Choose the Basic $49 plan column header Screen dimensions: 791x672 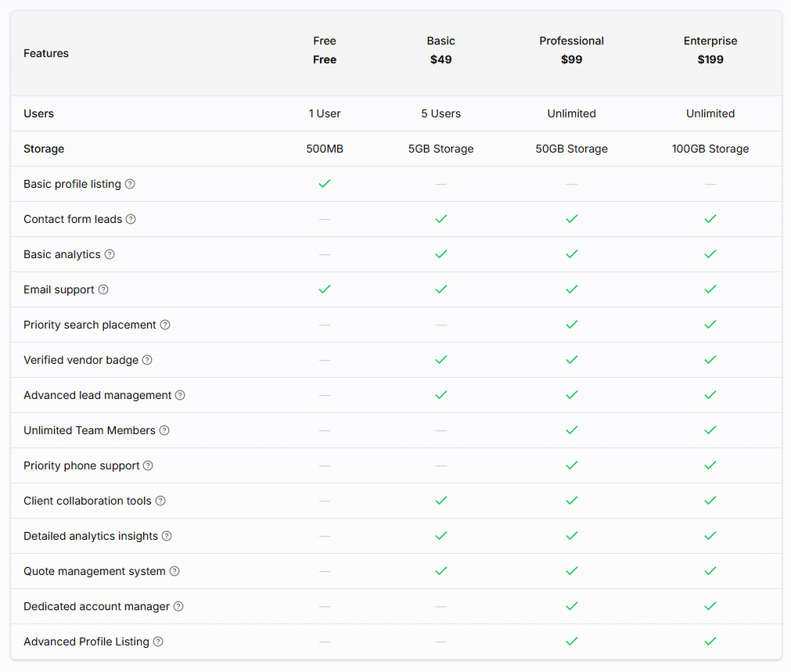pos(440,50)
